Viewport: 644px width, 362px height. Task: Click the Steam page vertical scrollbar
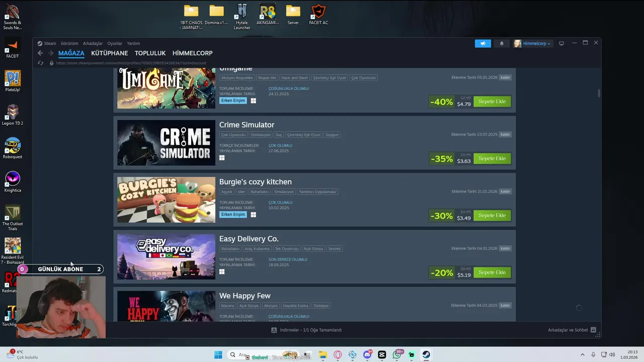[x=599, y=94]
